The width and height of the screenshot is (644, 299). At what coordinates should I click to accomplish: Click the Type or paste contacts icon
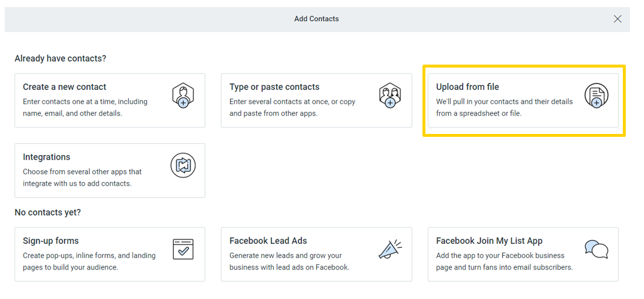pyautogui.click(x=390, y=95)
